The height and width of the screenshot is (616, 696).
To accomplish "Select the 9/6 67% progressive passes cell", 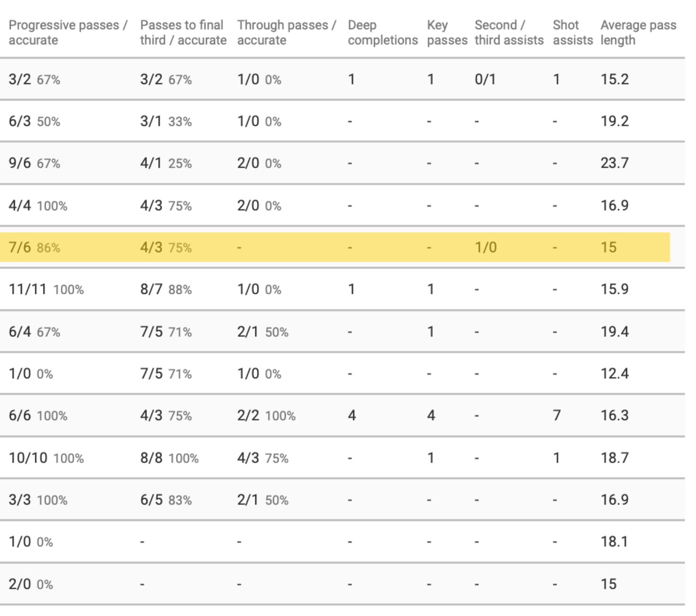I will [x=34, y=163].
